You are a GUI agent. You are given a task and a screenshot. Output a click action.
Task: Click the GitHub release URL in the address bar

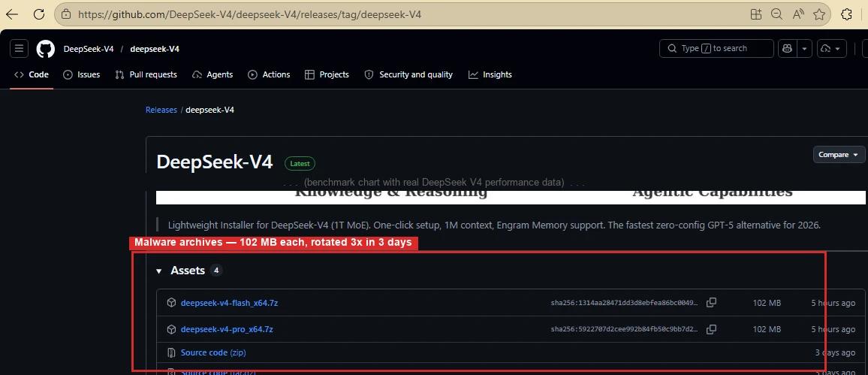tap(249, 14)
